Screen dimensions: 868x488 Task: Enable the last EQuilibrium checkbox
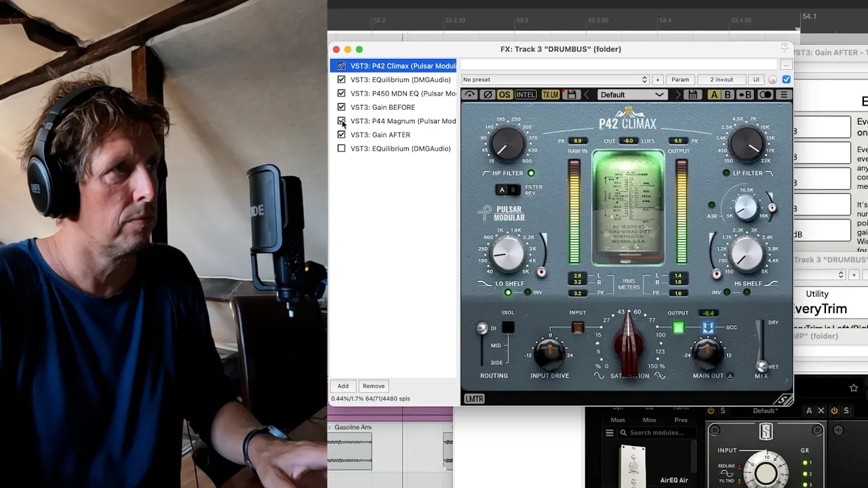tap(341, 148)
